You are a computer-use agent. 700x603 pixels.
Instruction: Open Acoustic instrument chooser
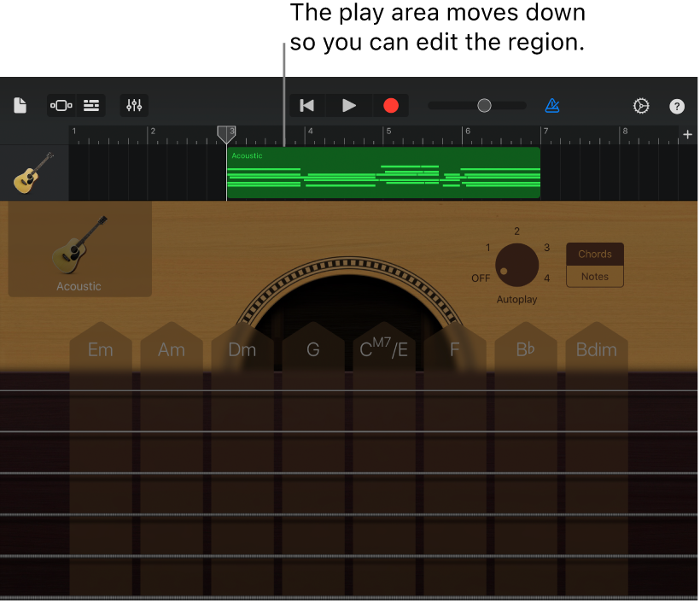click(80, 249)
